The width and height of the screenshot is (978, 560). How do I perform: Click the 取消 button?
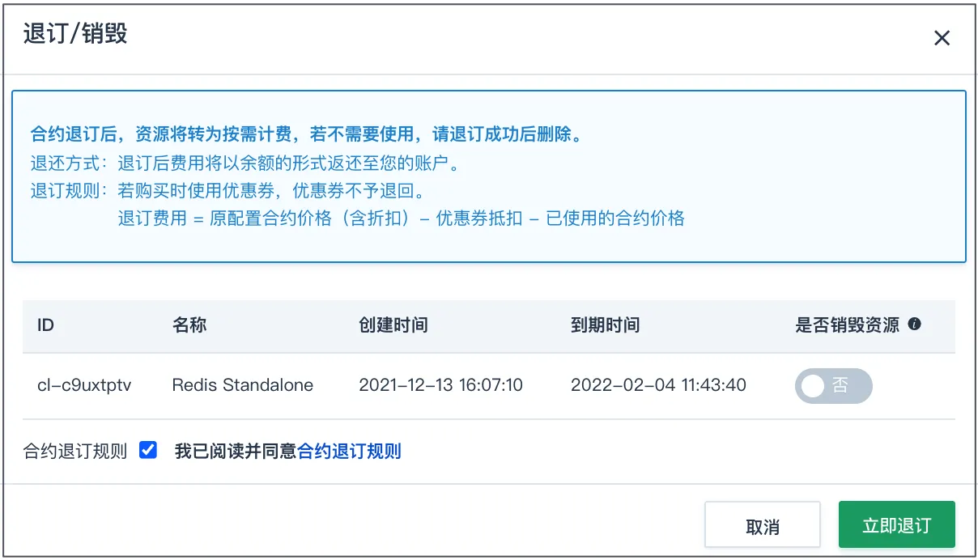pos(763,525)
